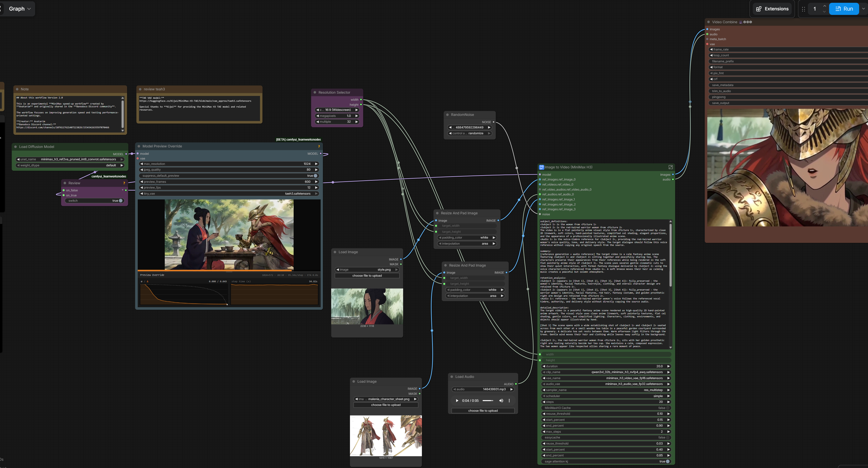Collapse the Resolution Selector node title dot
The height and width of the screenshot is (468, 868).
click(x=315, y=93)
